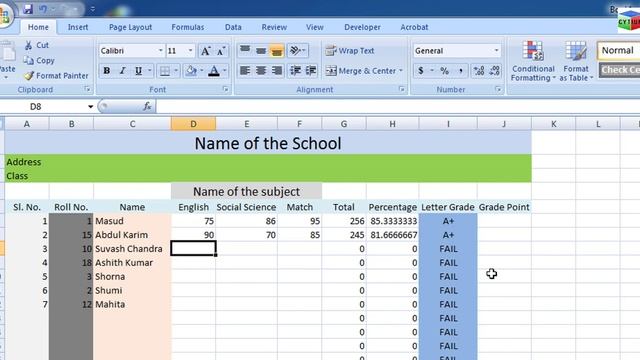640x360 pixels.
Task: Switch to the Review tab
Action: click(274, 27)
